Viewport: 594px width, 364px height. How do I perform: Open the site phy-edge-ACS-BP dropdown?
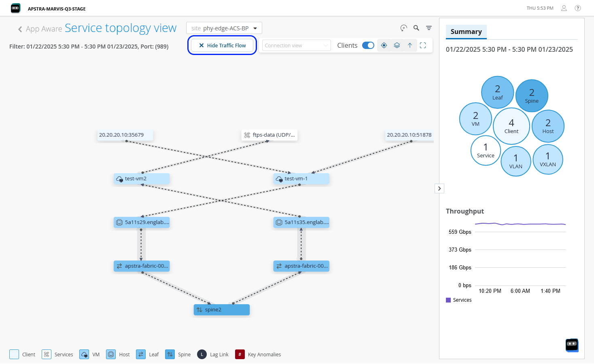tap(224, 28)
